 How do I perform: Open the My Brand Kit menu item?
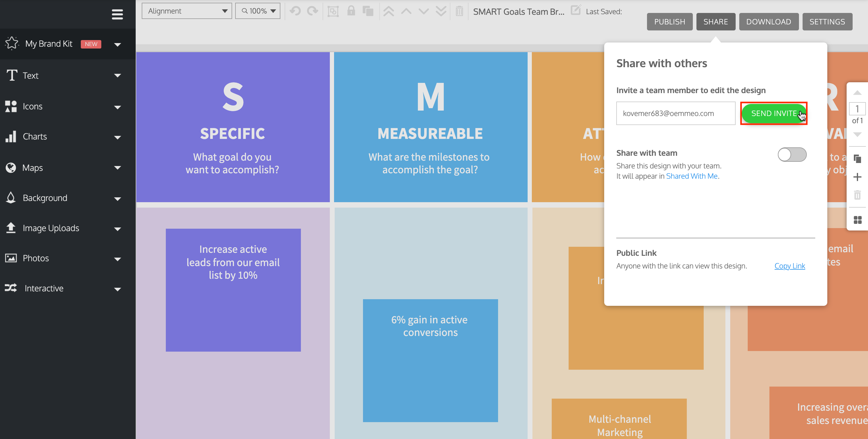(x=68, y=44)
